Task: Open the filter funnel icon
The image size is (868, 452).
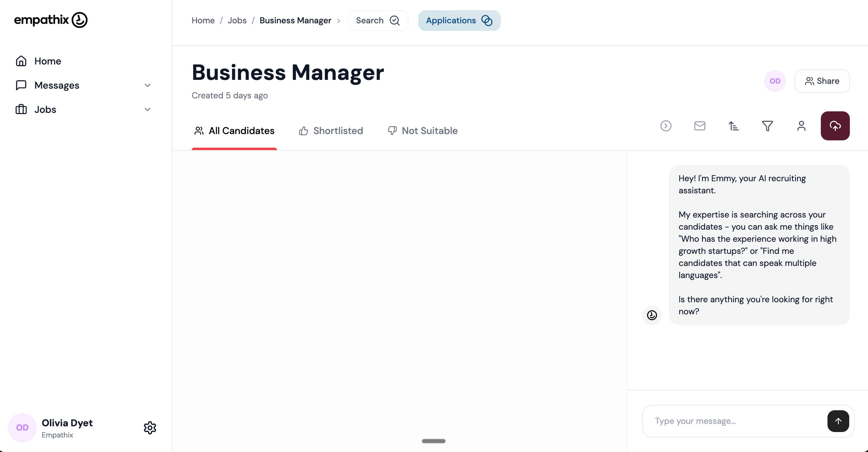Action: [x=767, y=126]
